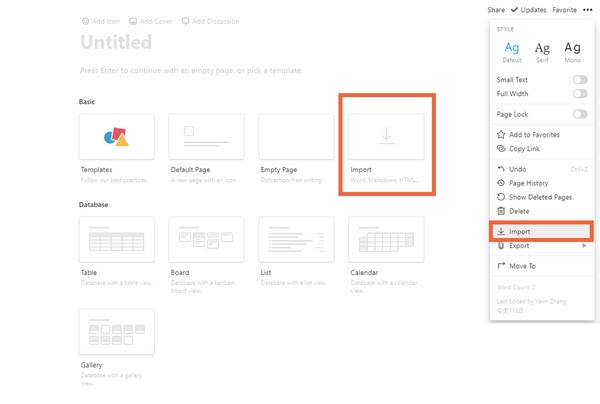Click the Add Icon text button
The image size is (600, 404).
(106, 21)
